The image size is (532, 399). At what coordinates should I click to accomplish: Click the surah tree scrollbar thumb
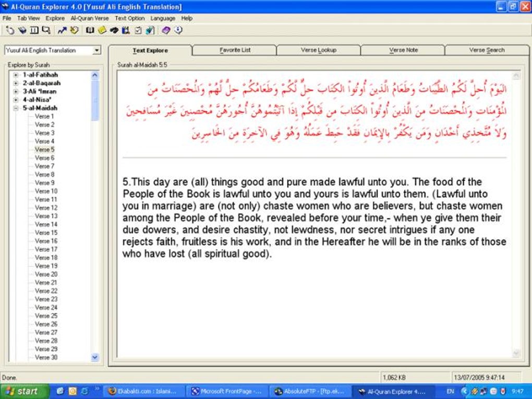[x=95, y=101]
